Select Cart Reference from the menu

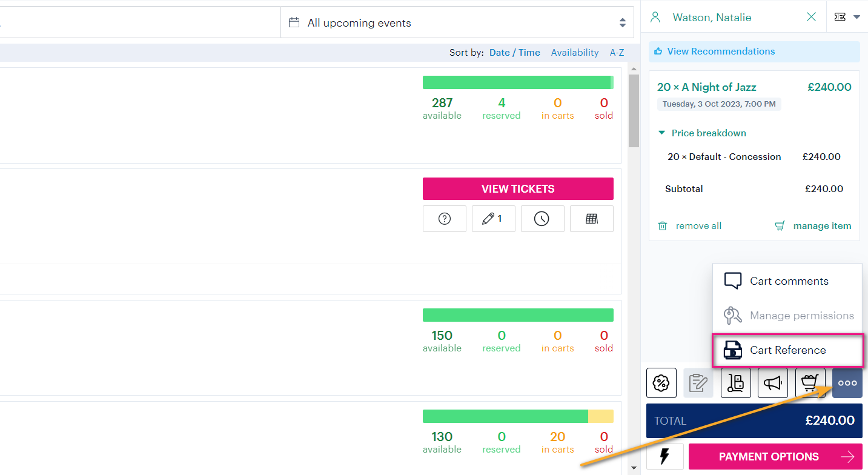(787, 350)
